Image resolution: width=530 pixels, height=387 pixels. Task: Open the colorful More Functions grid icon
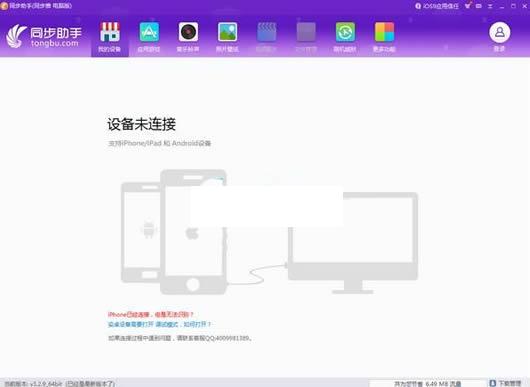point(384,32)
